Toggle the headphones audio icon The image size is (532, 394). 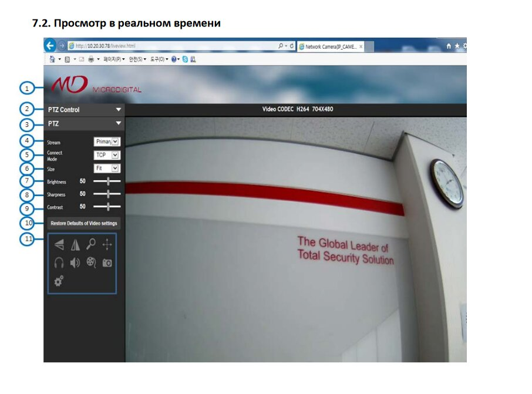(59, 262)
